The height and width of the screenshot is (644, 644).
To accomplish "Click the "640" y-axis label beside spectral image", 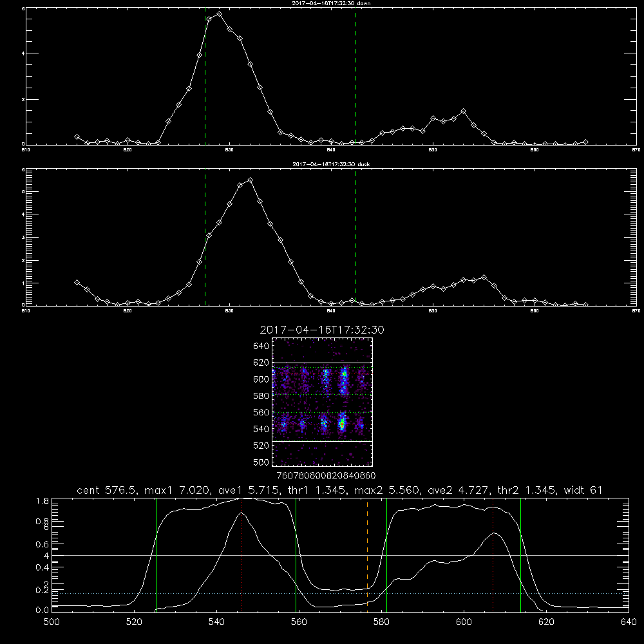I will tap(261, 346).
